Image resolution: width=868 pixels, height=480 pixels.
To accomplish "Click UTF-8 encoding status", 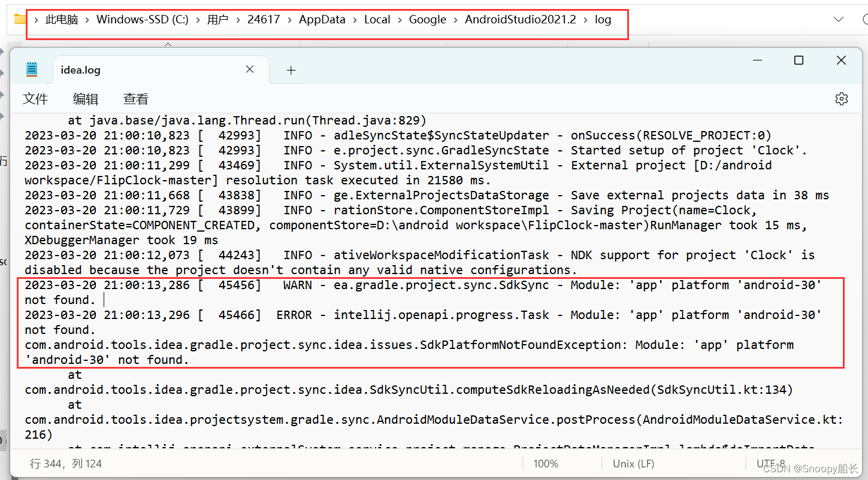I will coord(771,464).
